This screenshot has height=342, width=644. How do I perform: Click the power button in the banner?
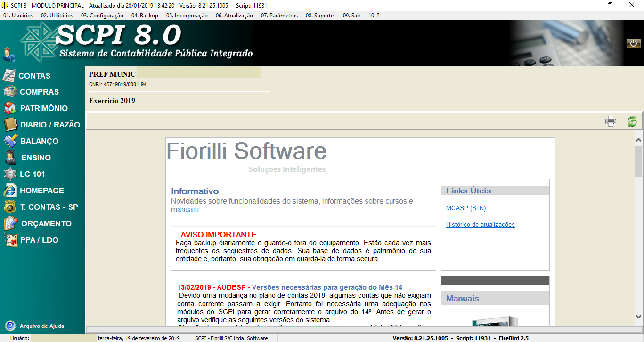click(633, 43)
